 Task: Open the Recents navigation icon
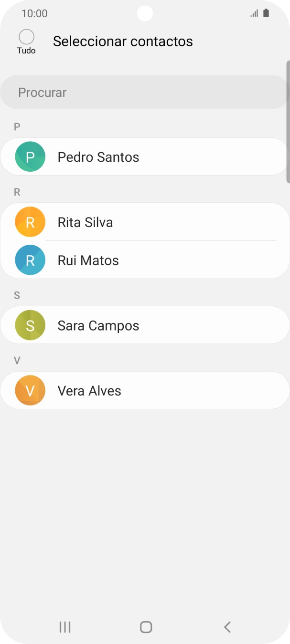point(64,627)
